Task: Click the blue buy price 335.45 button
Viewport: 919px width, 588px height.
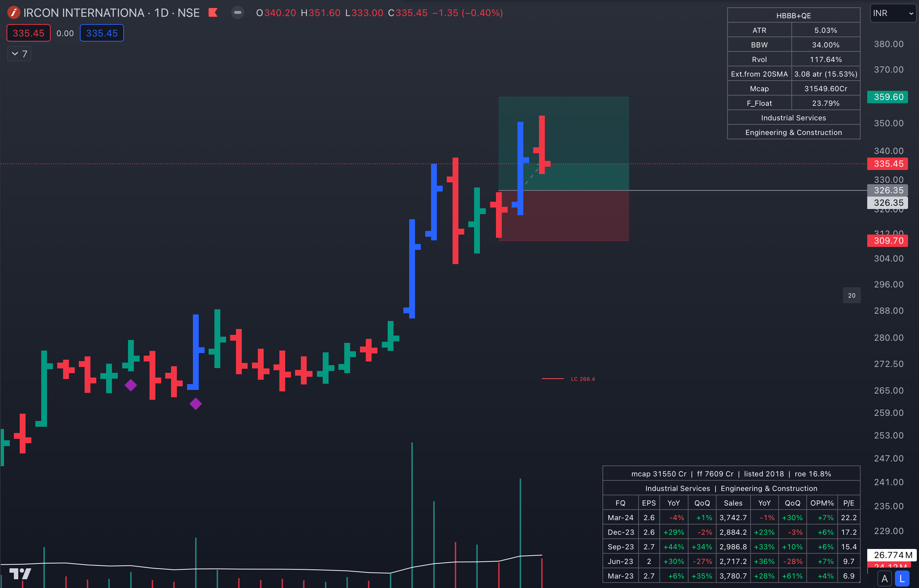Action: 101,33
